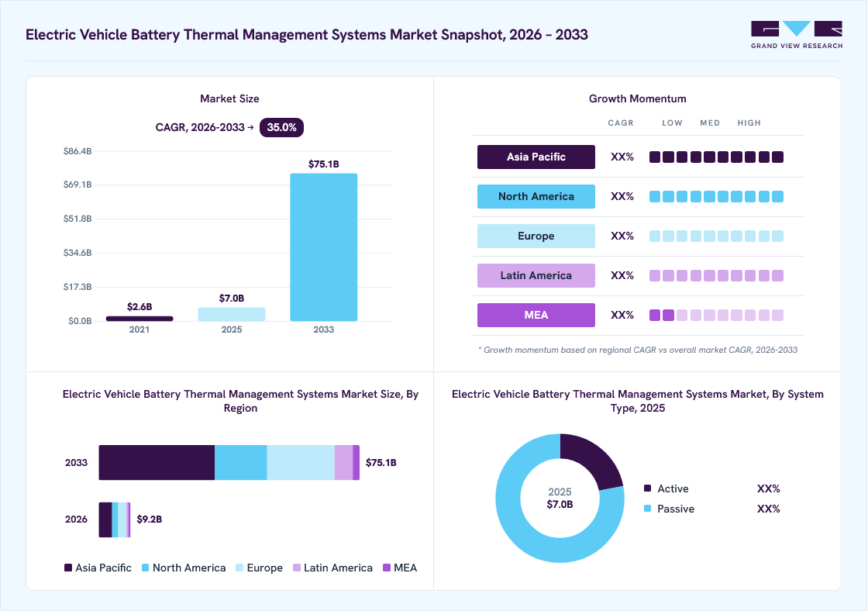868x611 pixels.
Task: Select the North America region label
Action: pyautogui.click(x=536, y=197)
